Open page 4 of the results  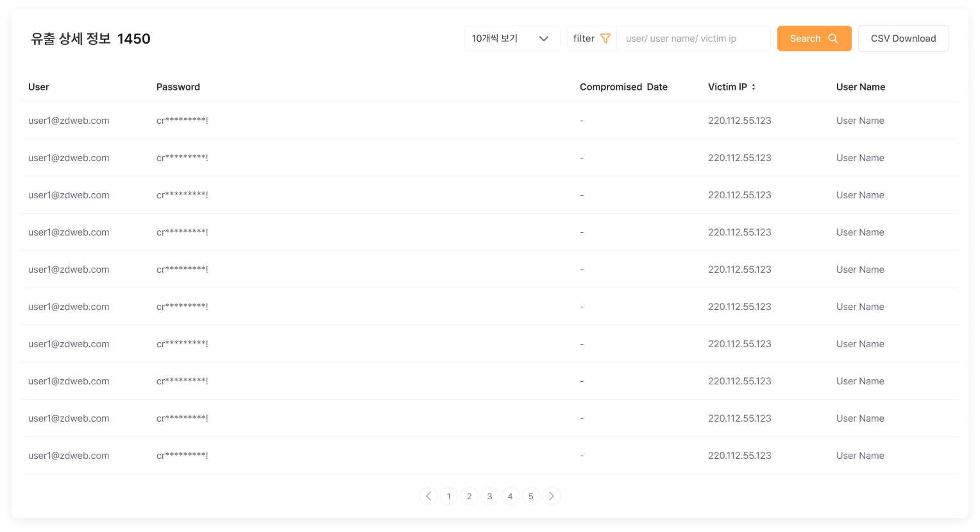coord(511,496)
